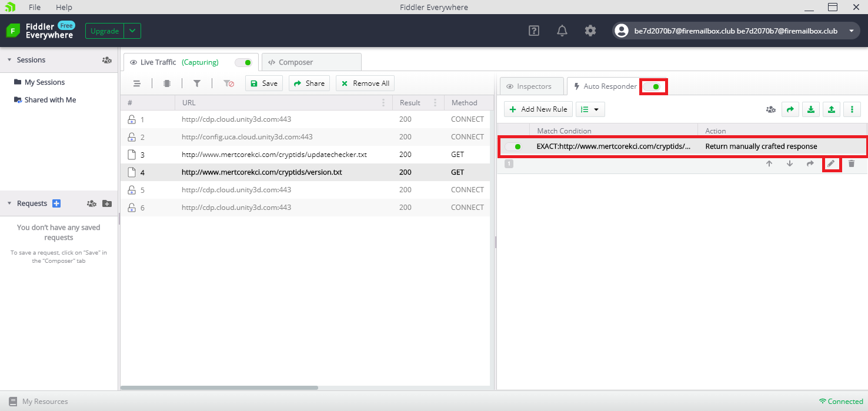Viewport: 868px width, 411px height.
Task: Click the share rules people icon
Action: [x=770, y=109]
